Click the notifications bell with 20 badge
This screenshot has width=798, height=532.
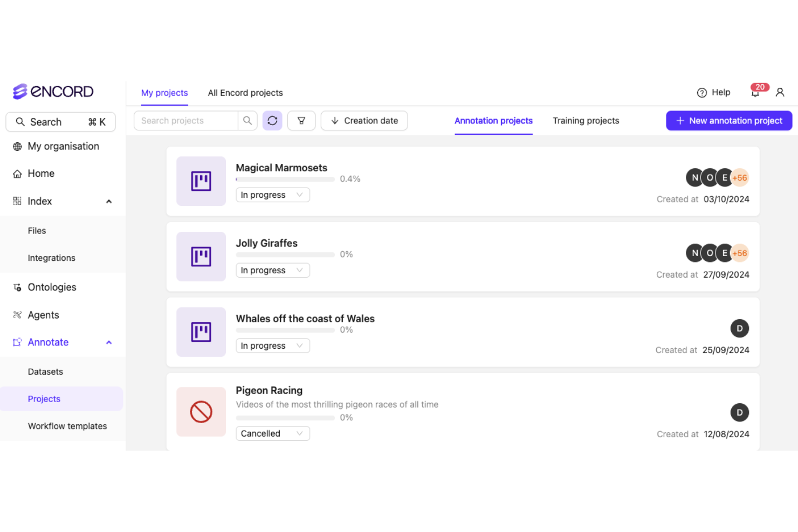[x=755, y=93]
